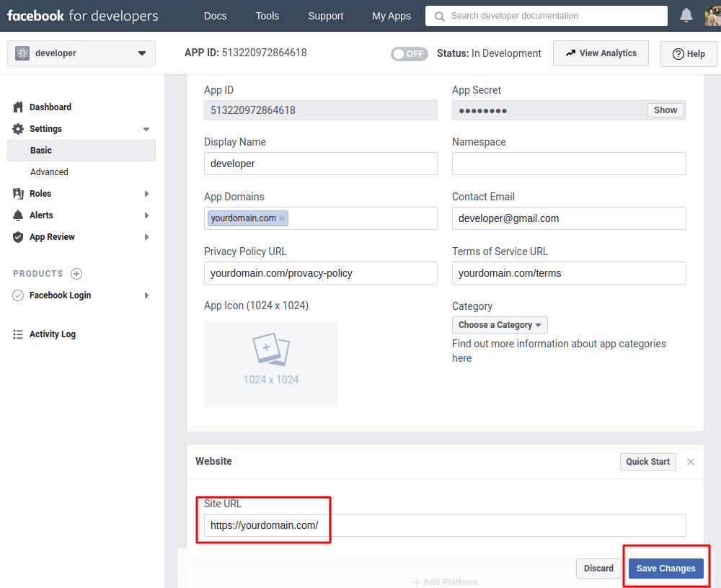721x588 pixels.
Task: Click Add Platform
Action: (445, 582)
